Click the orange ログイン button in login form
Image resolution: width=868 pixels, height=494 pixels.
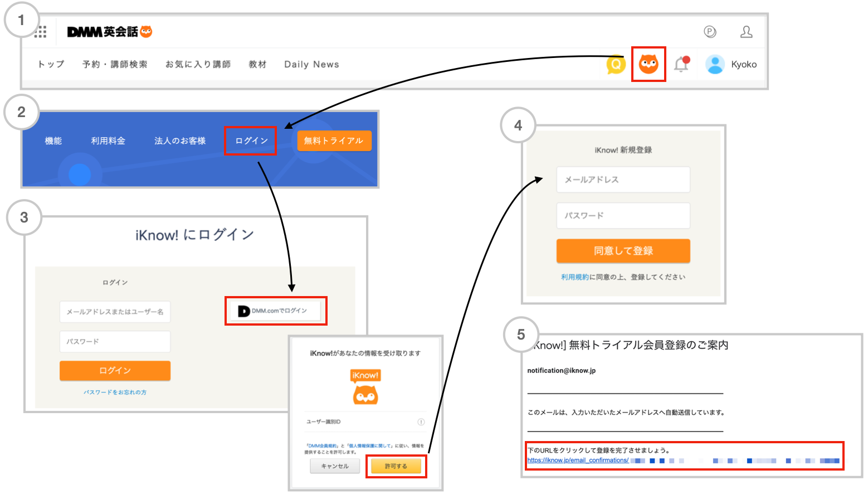(115, 371)
